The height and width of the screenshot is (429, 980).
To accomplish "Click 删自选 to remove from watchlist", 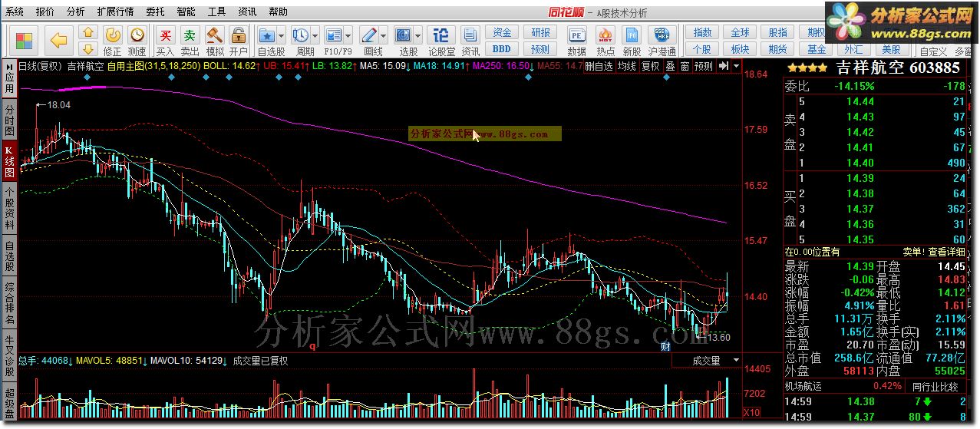I will 599,66.
